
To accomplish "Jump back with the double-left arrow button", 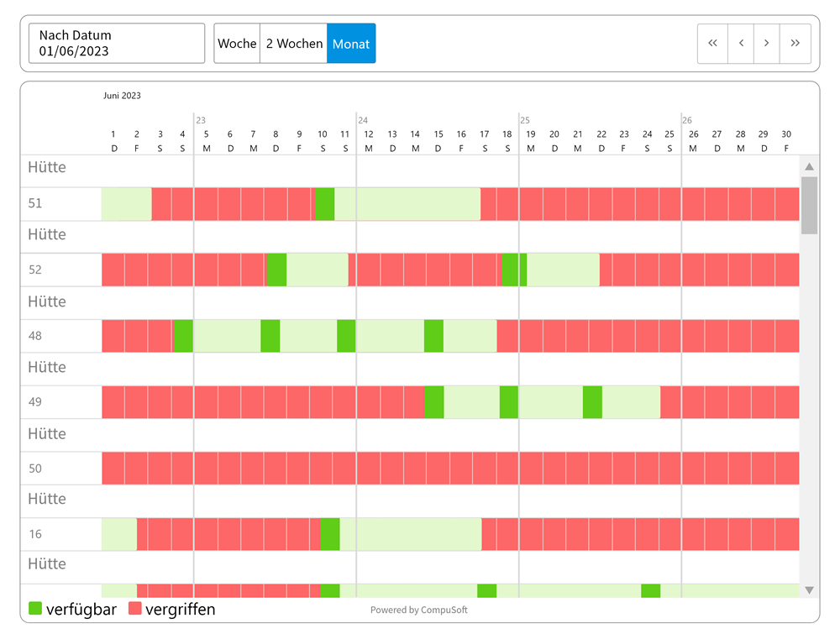I will point(712,44).
